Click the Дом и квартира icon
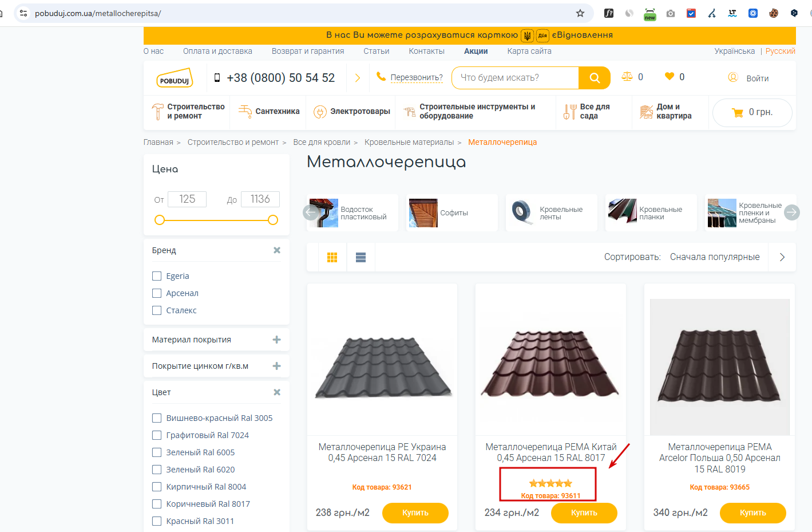The image size is (812, 532). [647, 112]
